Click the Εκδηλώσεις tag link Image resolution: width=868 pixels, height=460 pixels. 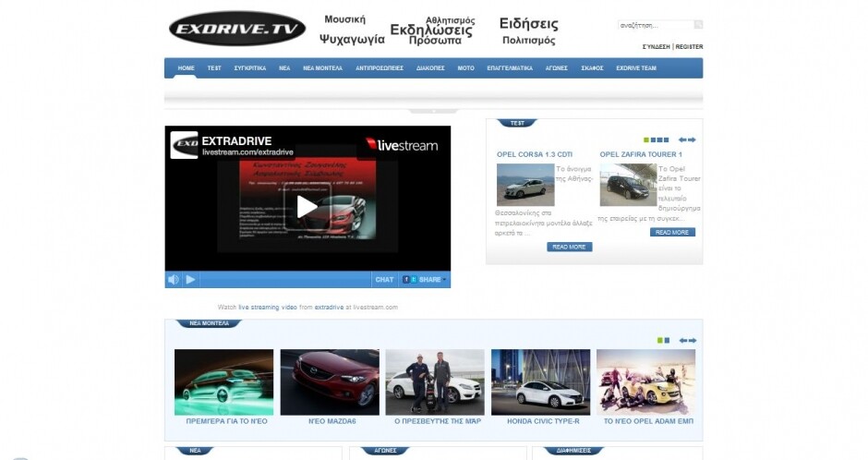click(x=431, y=30)
